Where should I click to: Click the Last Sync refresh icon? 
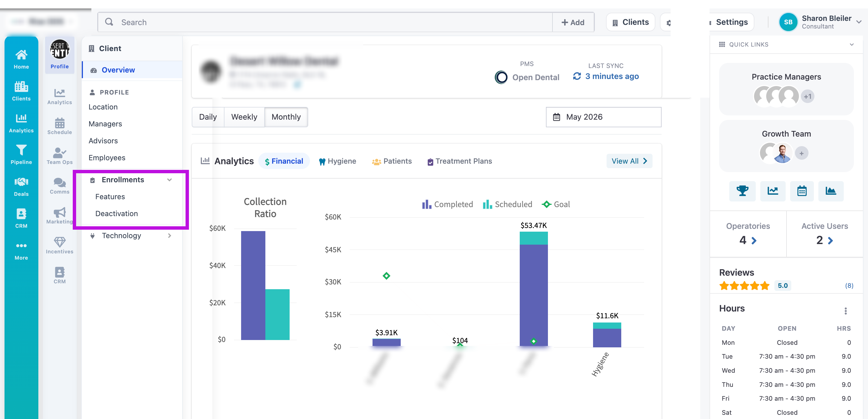click(x=577, y=76)
